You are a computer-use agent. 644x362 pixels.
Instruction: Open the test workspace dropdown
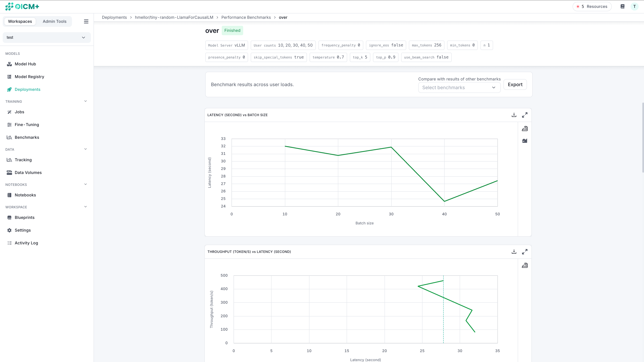click(x=46, y=38)
